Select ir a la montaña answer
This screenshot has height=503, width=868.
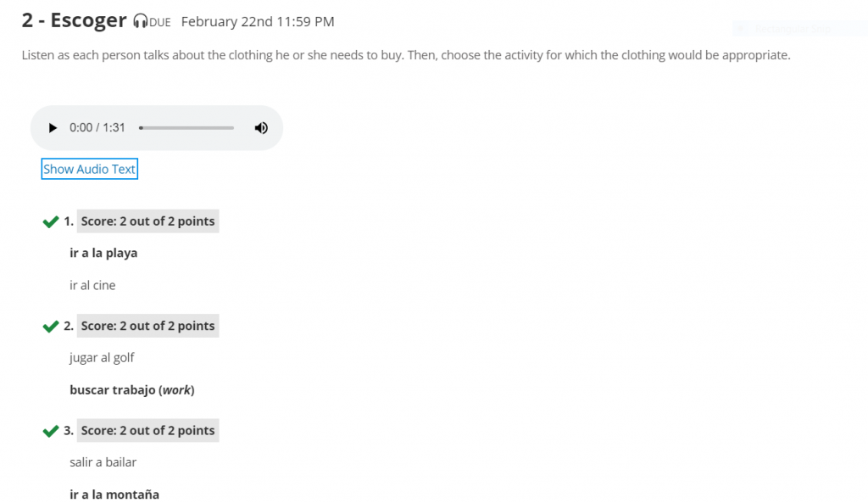114,495
